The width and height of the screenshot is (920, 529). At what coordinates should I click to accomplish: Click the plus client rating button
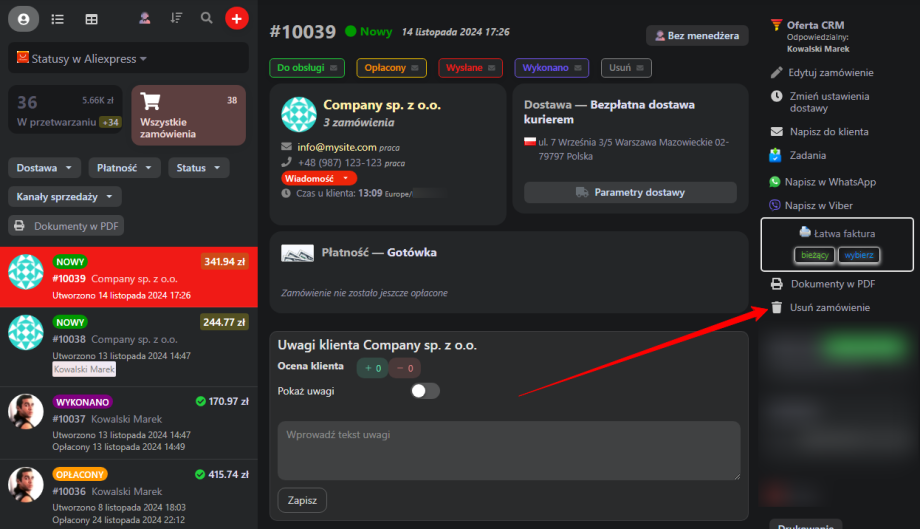coord(373,368)
